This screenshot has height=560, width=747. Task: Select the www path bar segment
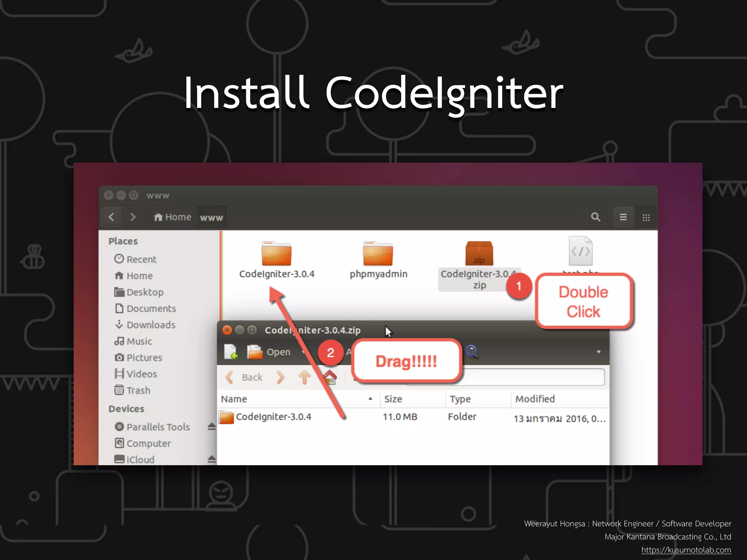pyautogui.click(x=212, y=218)
